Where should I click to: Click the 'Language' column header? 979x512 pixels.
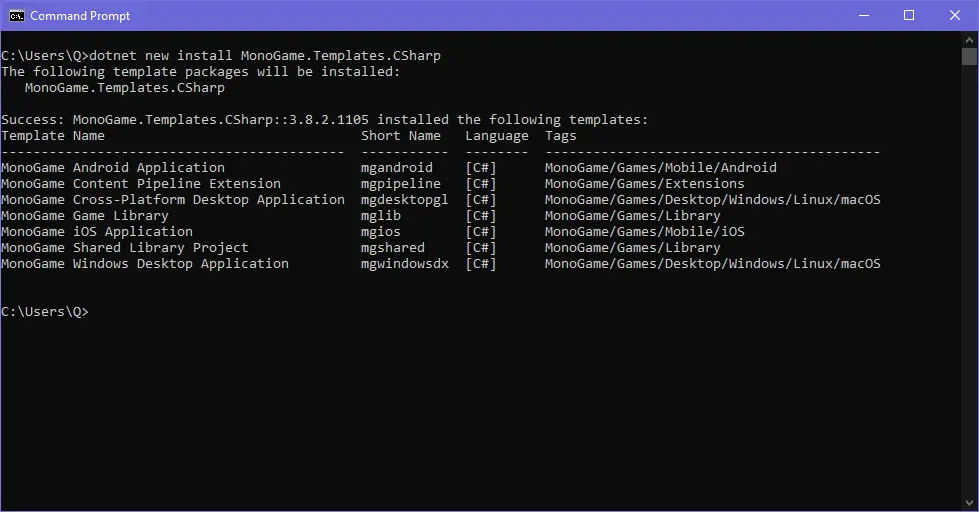click(x=496, y=136)
